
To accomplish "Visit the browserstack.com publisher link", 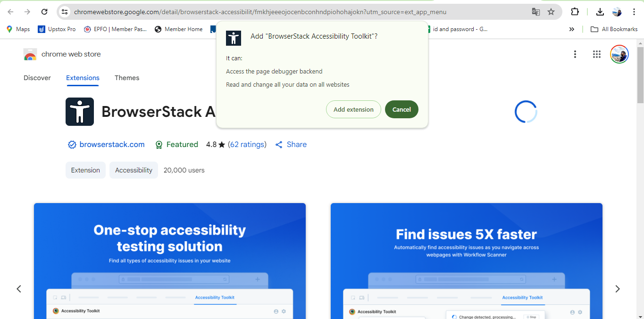I will point(107,145).
